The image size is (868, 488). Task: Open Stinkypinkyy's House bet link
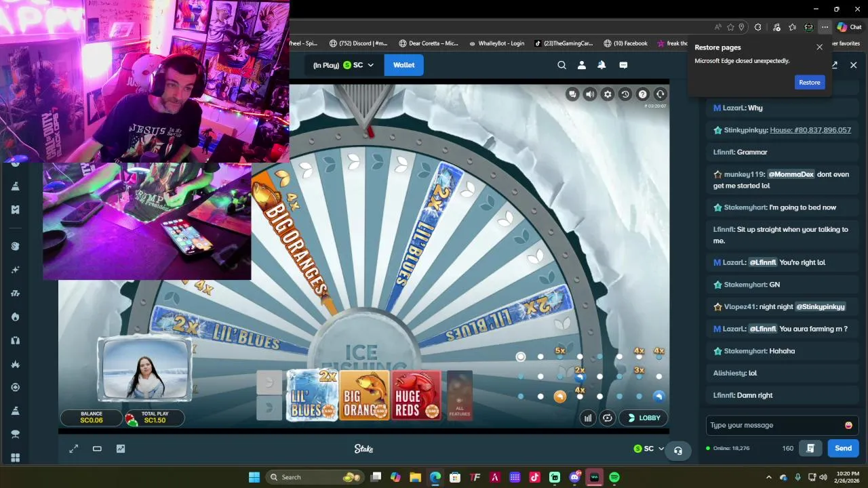(810, 130)
